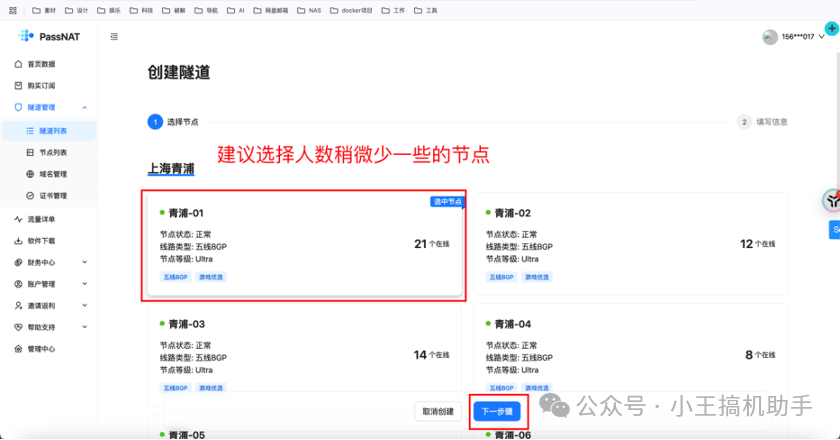Click step 2 填写信息 in the stepper
Image resolution: width=840 pixels, height=440 pixels.
pos(762,122)
